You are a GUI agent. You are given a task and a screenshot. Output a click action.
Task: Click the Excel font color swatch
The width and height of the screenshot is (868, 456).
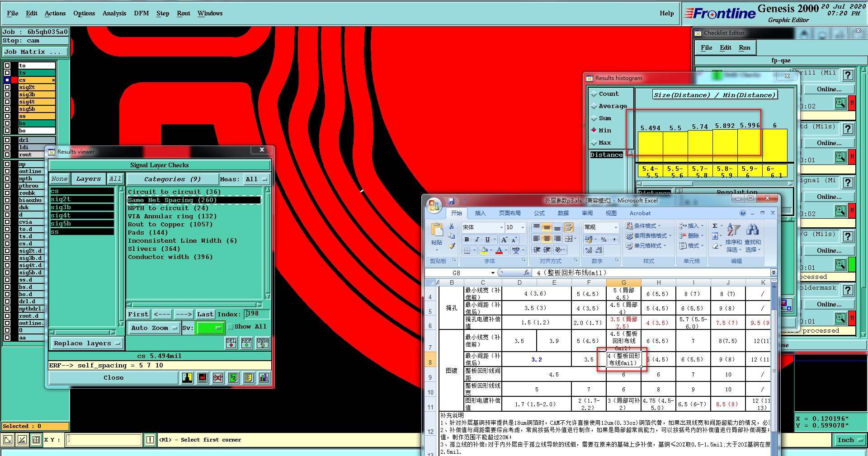499,250
